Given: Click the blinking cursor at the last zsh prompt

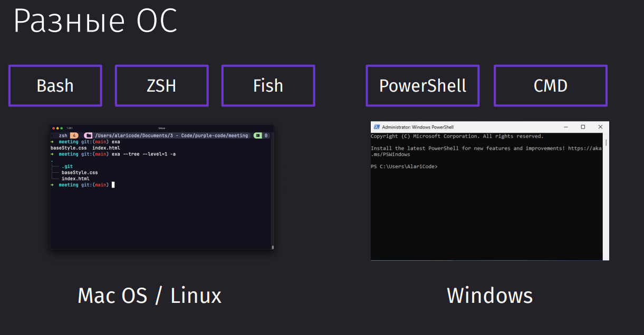Looking at the screenshot, I should click(x=113, y=185).
